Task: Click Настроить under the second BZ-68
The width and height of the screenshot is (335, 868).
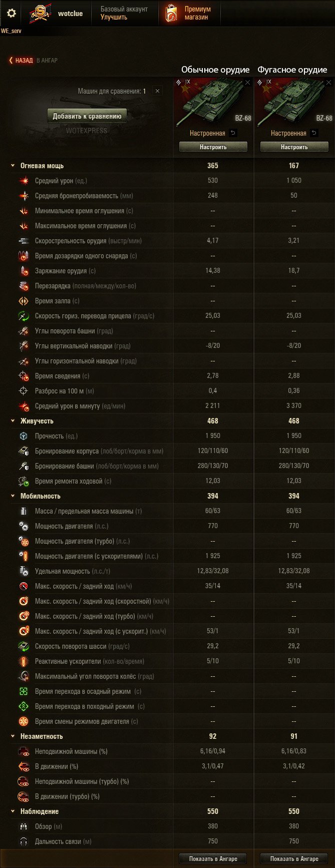Action: coord(294,147)
